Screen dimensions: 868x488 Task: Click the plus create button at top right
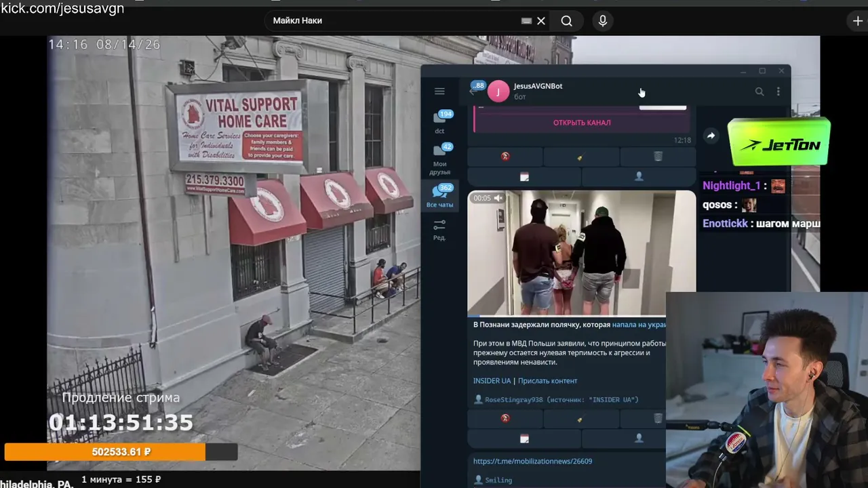[x=858, y=21]
